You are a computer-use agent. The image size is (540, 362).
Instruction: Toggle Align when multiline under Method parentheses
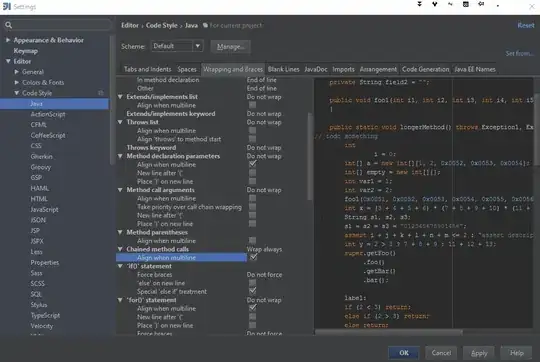pyautogui.click(x=252, y=240)
